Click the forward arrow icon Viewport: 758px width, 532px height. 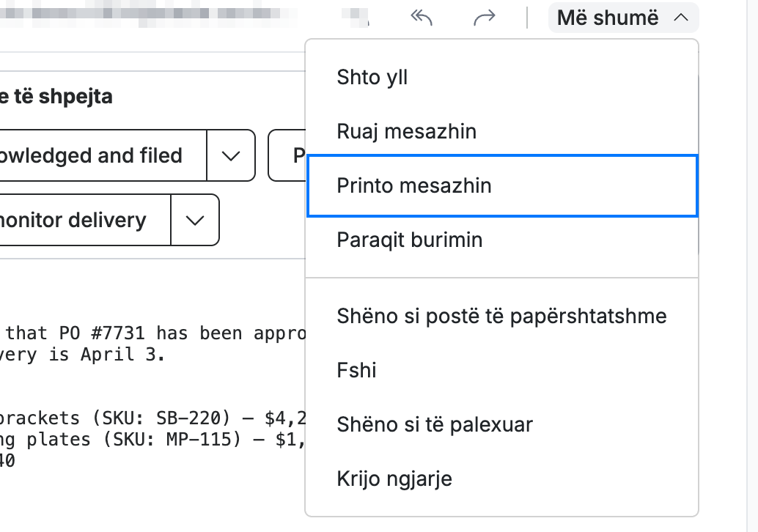click(x=485, y=18)
